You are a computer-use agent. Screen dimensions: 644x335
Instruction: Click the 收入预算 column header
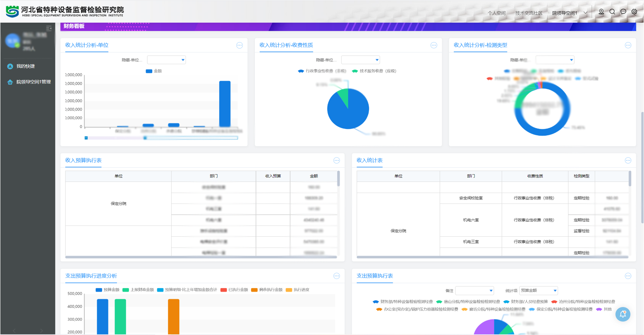click(273, 176)
